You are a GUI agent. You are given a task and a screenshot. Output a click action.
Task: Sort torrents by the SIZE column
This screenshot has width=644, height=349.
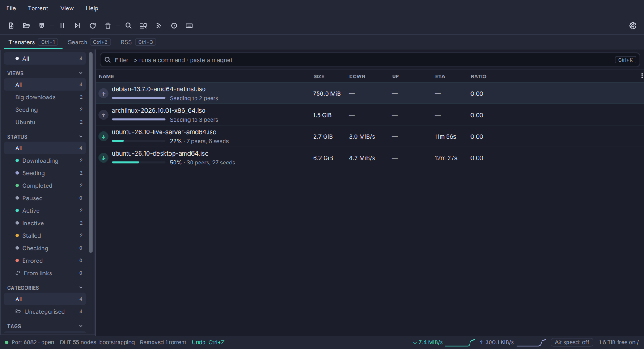pos(319,76)
